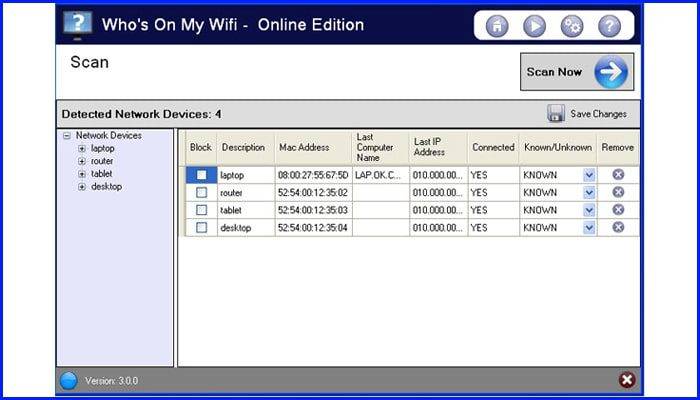700x400 pixels.
Task: Check the Block box for router
Action: click(202, 192)
